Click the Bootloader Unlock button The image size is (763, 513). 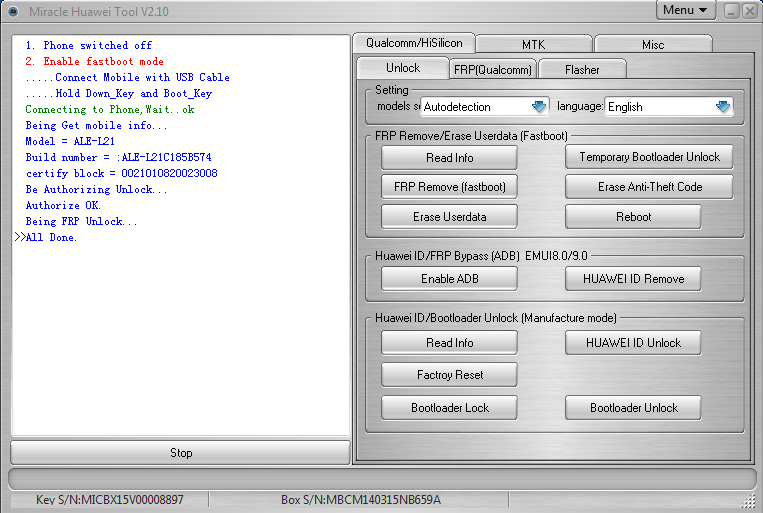pos(633,408)
